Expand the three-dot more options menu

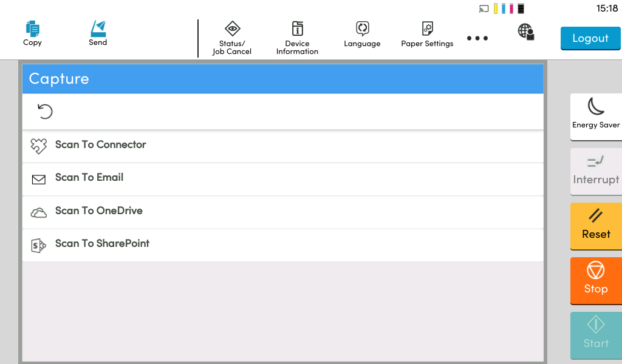coord(477,38)
